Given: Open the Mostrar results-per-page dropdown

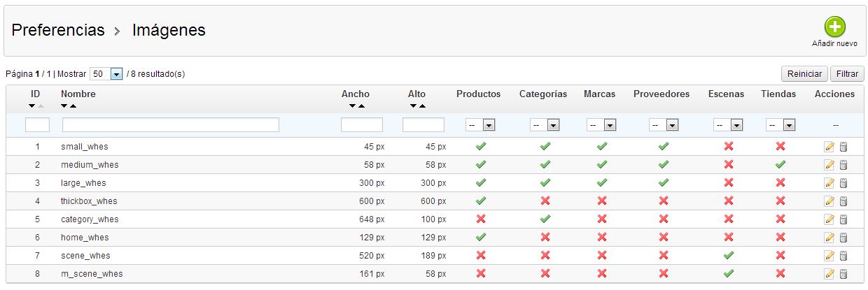Looking at the screenshot, I should pos(106,73).
